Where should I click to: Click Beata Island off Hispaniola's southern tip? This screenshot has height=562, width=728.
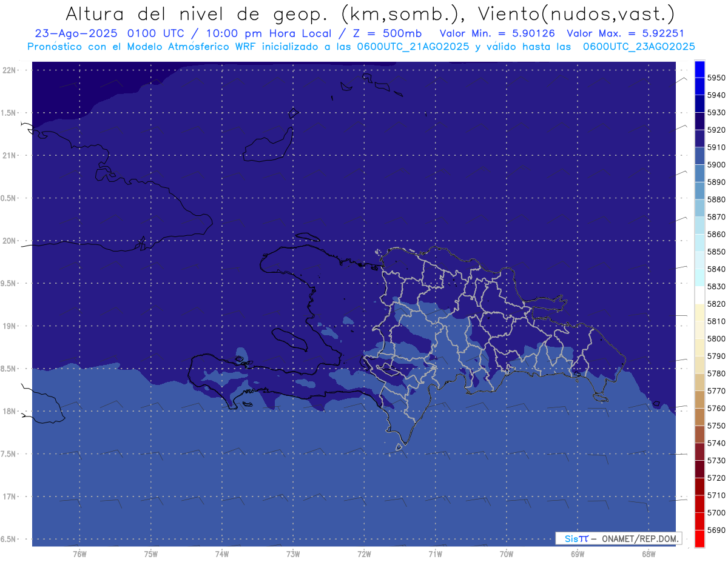coord(400,447)
